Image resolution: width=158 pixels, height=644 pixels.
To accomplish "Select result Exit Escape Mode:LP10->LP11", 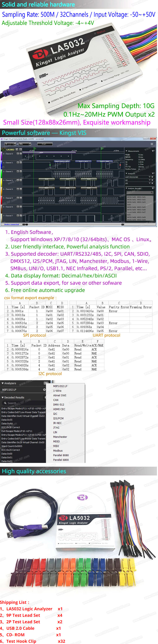I will [x=17, y=431].
